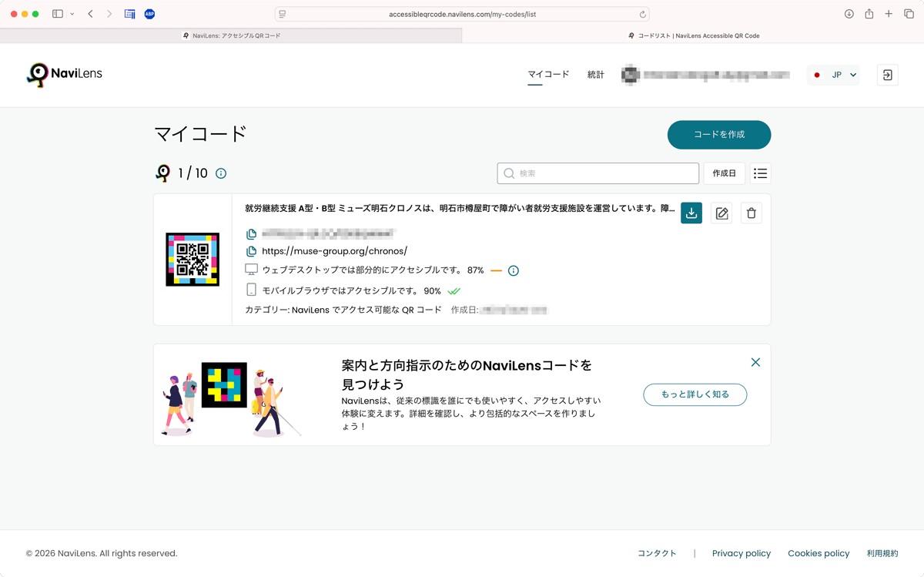Expand Safari sidebar options chevron
Viewport: 924px width, 577px height.
pyautogui.click(x=72, y=14)
